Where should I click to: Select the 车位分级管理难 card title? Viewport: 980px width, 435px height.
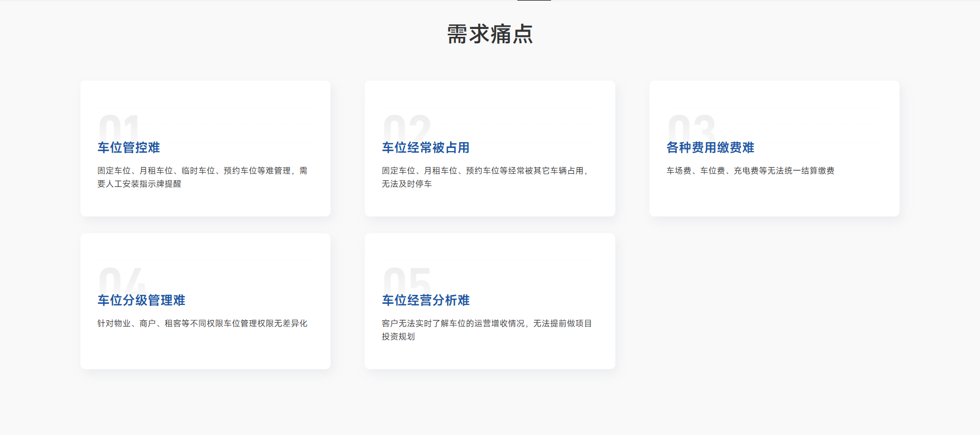click(141, 300)
